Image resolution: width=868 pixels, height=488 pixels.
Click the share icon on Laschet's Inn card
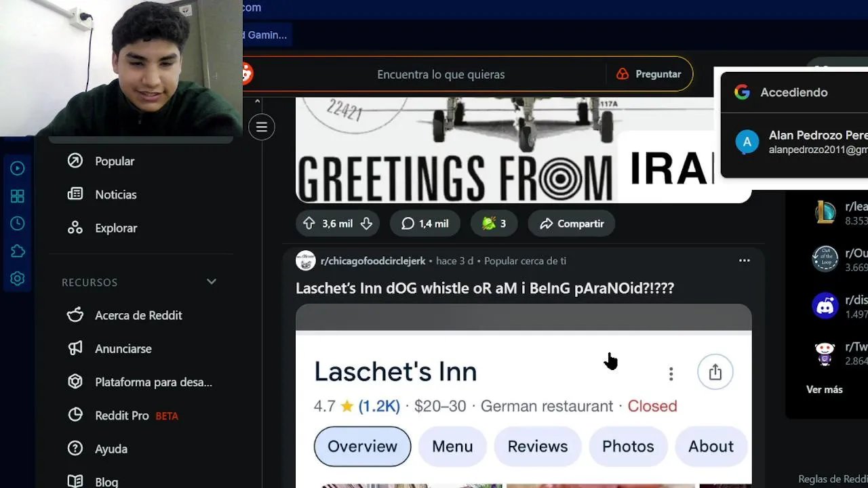coord(715,372)
